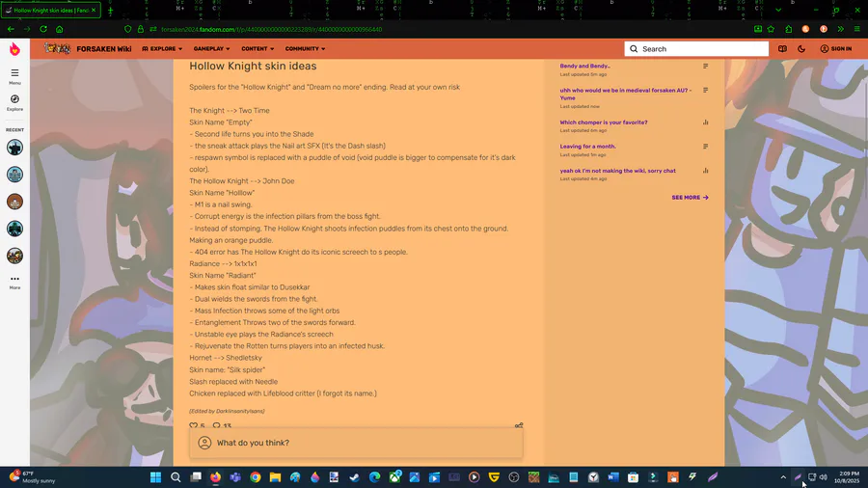
Task: Open Steam from the taskbar
Action: point(354,477)
